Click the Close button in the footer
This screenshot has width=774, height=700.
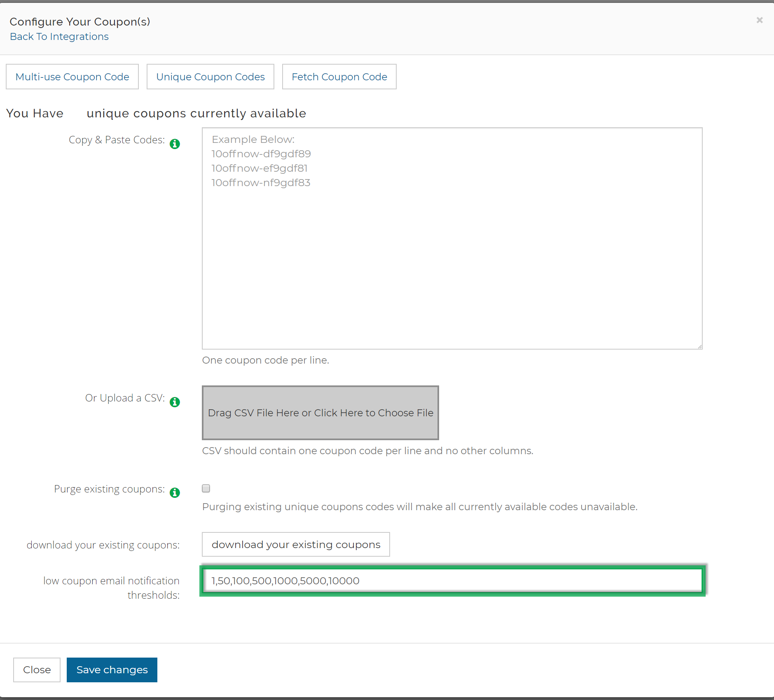pyautogui.click(x=37, y=670)
